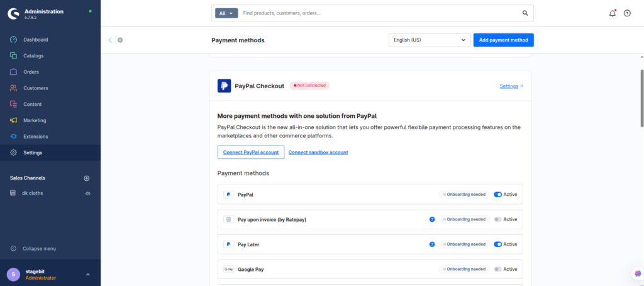This screenshot has width=644, height=286.
Task: Click the Orders shopping bag icon
Action: [14, 72]
